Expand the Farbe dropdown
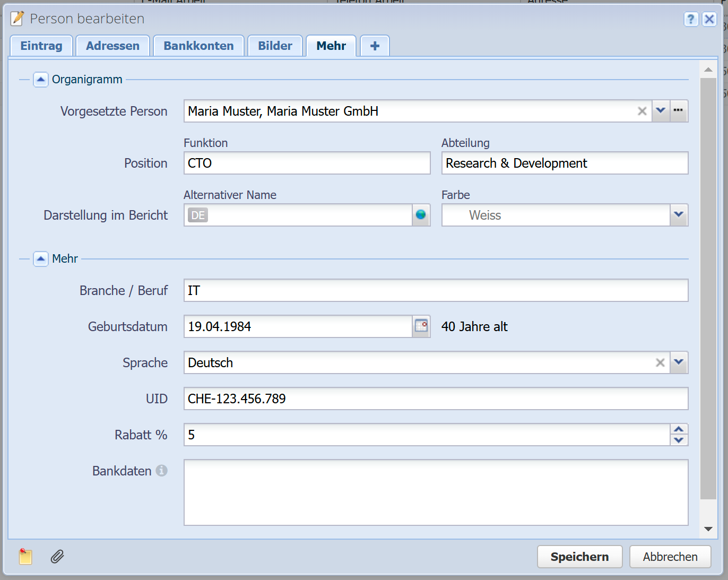Screen dimensions: 728x580 click(679, 215)
